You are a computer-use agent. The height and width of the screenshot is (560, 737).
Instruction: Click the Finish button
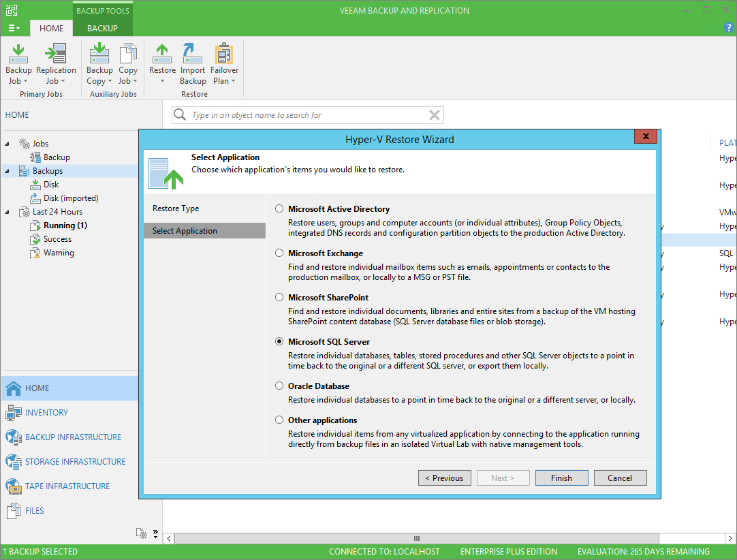[562, 478]
